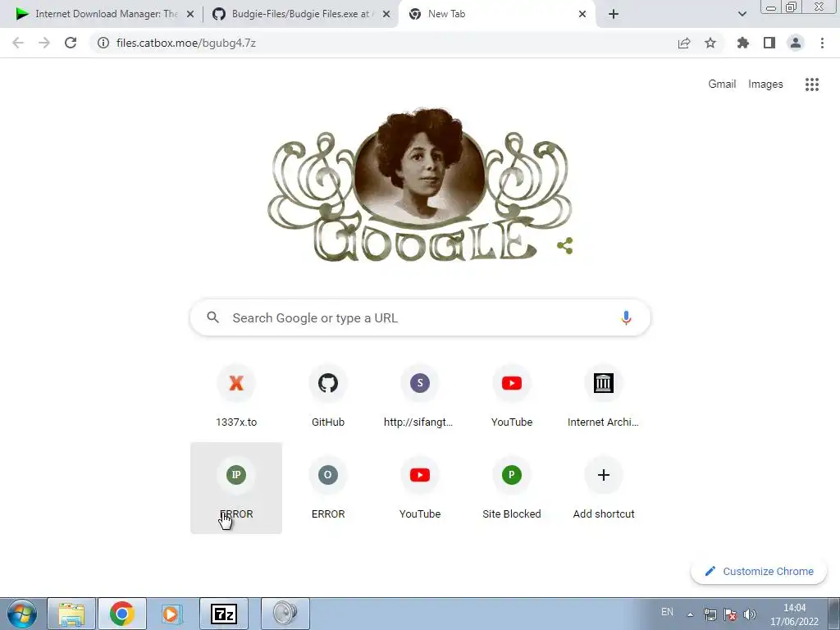Share the Google Doodle

(564, 246)
